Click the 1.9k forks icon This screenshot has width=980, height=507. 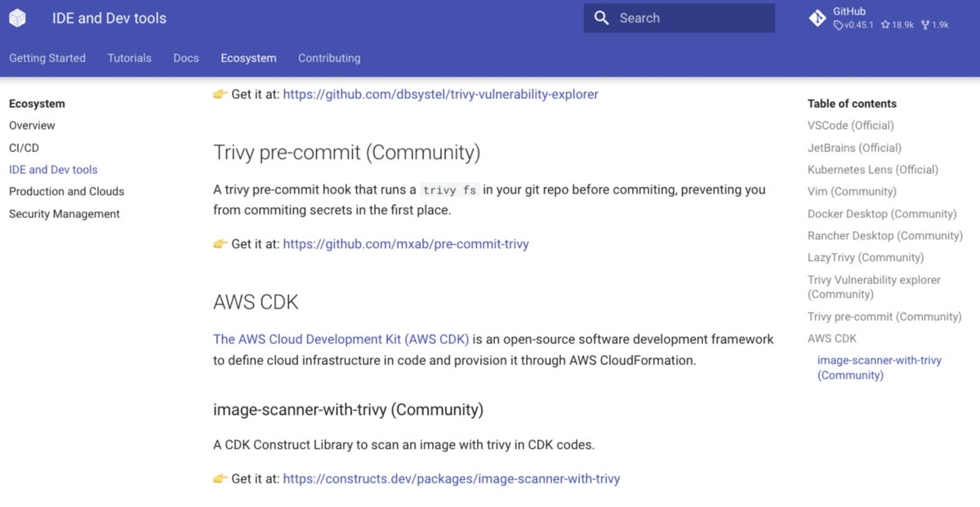point(925,25)
